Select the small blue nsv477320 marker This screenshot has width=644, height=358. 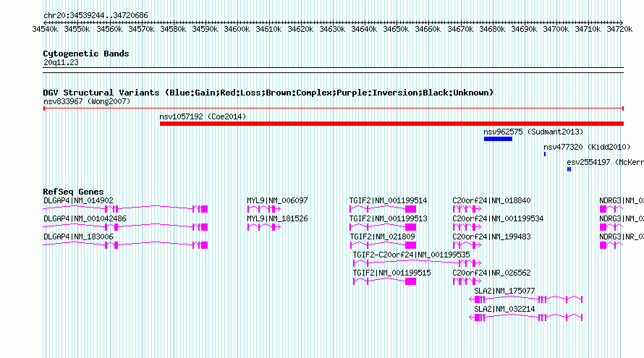point(545,154)
